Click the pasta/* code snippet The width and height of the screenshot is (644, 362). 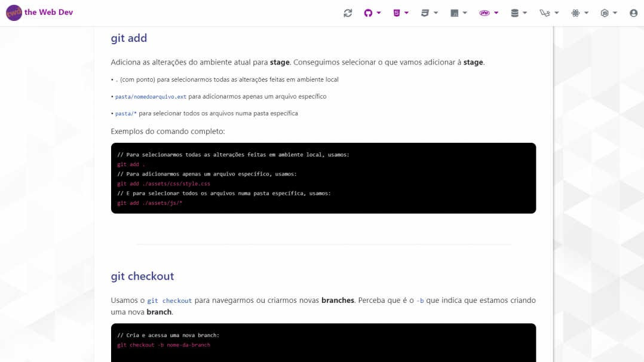click(125, 113)
